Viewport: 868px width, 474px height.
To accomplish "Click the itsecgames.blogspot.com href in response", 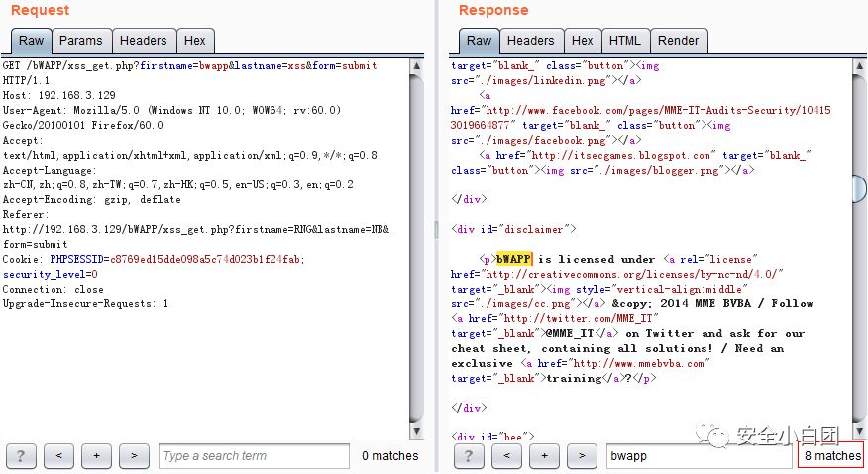I will tap(619, 155).
